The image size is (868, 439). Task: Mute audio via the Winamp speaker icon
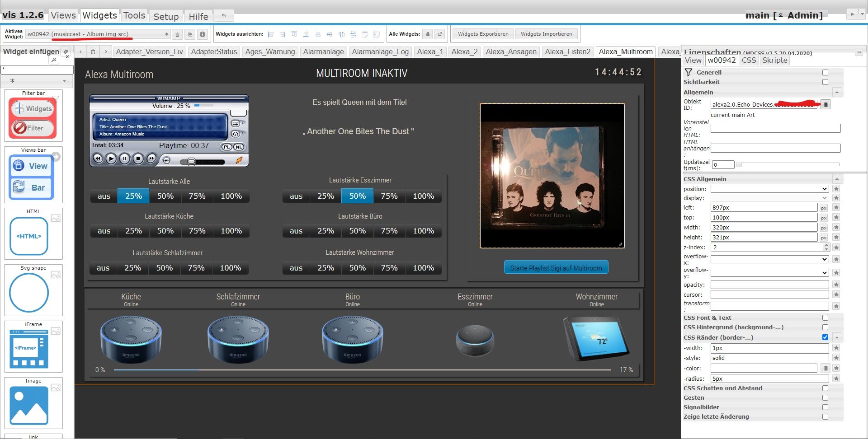(166, 160)
